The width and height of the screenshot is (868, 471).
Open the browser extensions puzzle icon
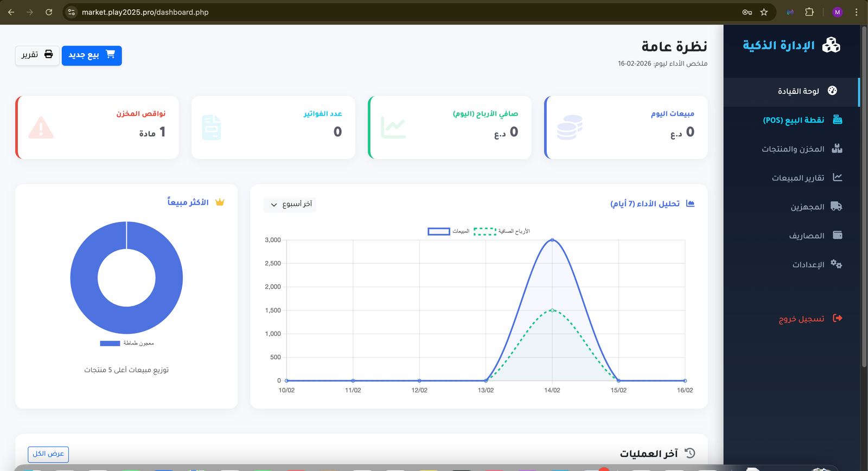click(809, 12)
